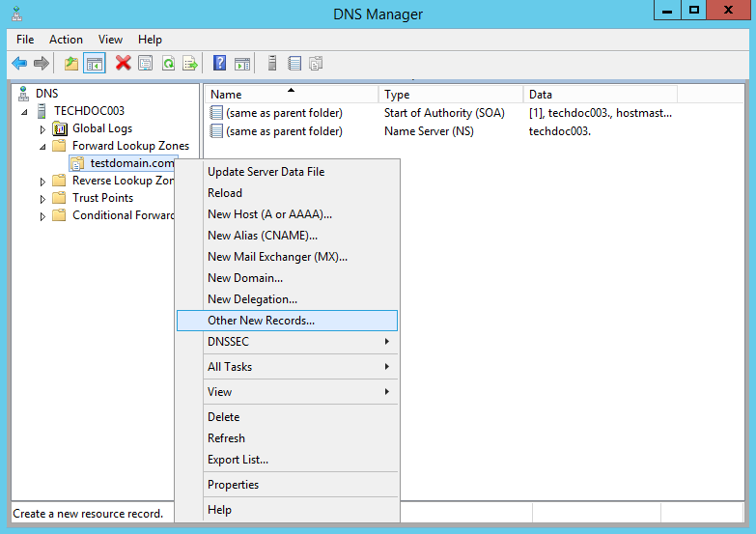The height and width of the screenshot is (534, 756).
Task: Click the New Zone documents toolbar icon
Action: pos(317,63)
